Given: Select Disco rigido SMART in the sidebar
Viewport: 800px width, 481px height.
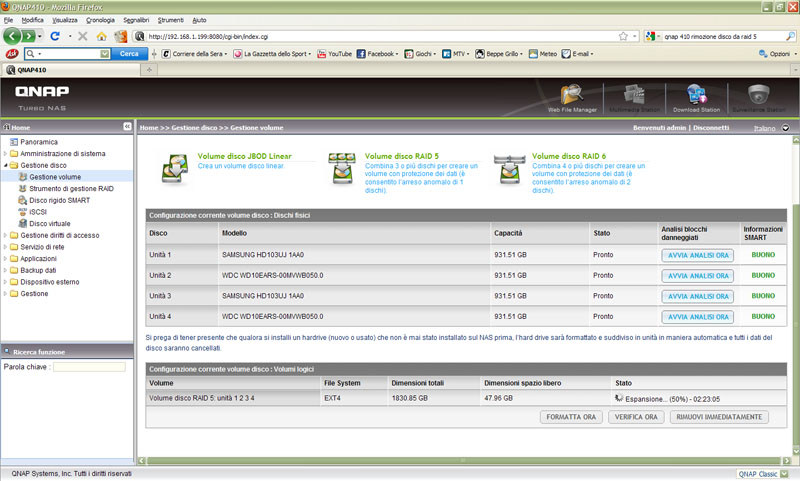Looking at the screenshot, I should (58, 200).
